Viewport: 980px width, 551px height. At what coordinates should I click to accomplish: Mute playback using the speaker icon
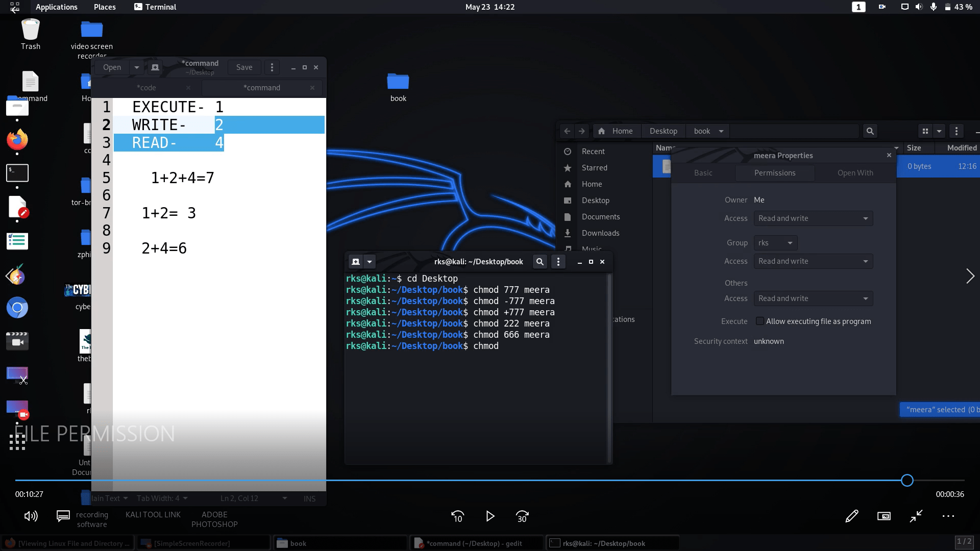click(30, 516)
